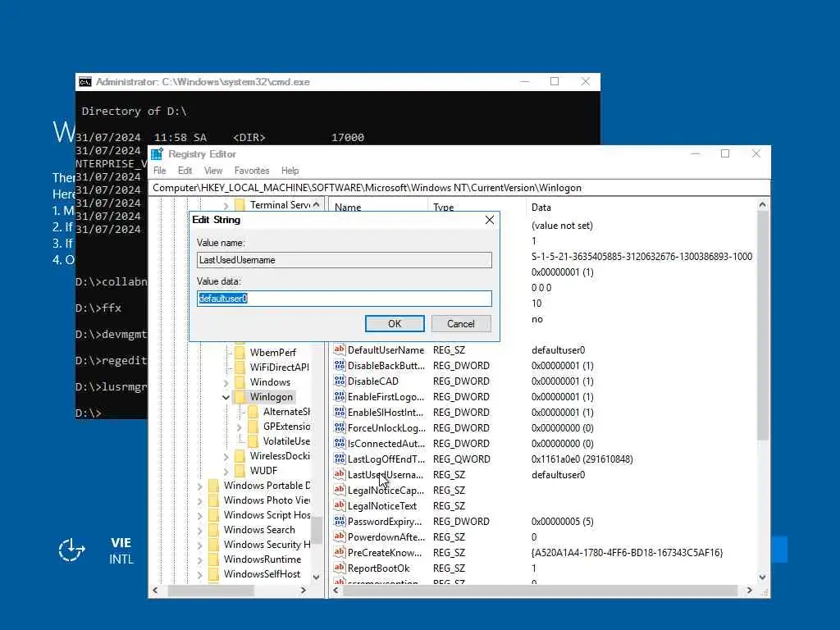Cancel the Edit String dialog
This screenshot has height=630, width=840.
pos(461,323)
